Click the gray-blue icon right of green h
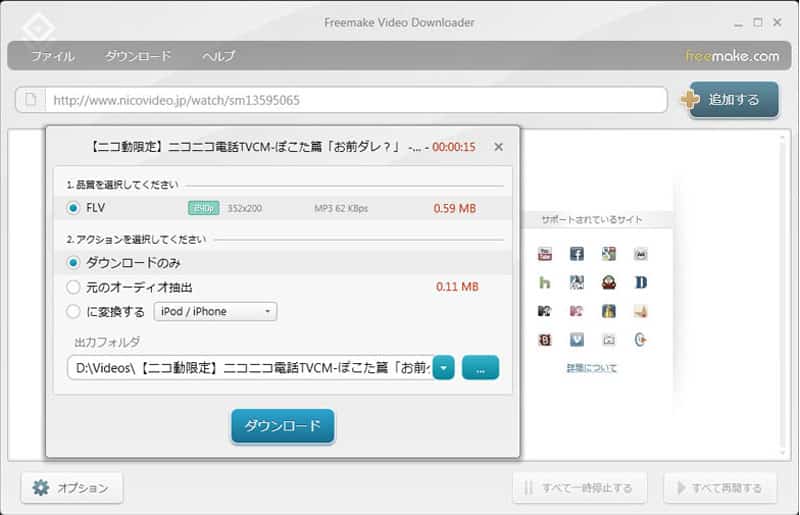800x515 pixels. (x=577, y=282)
